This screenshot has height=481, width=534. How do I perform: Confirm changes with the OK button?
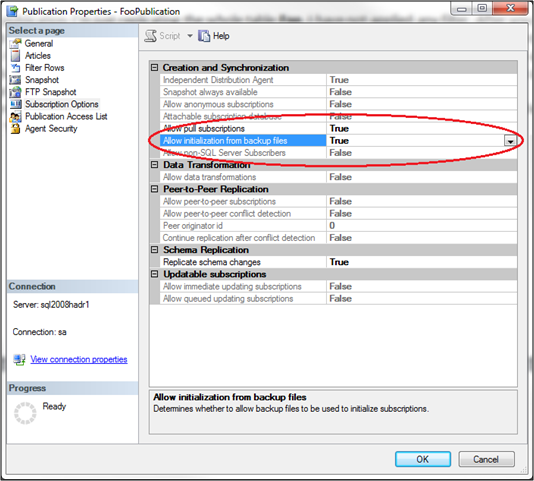[423, 459]
